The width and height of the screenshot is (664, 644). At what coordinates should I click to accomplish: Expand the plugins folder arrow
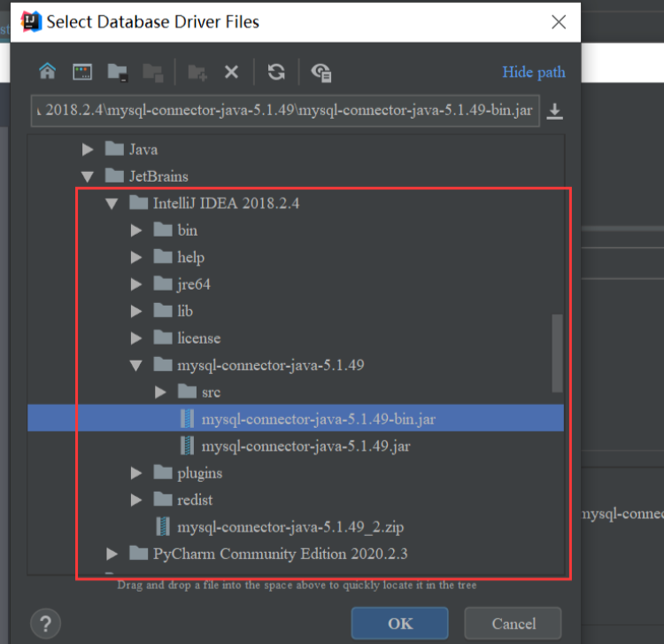(136, 473)
